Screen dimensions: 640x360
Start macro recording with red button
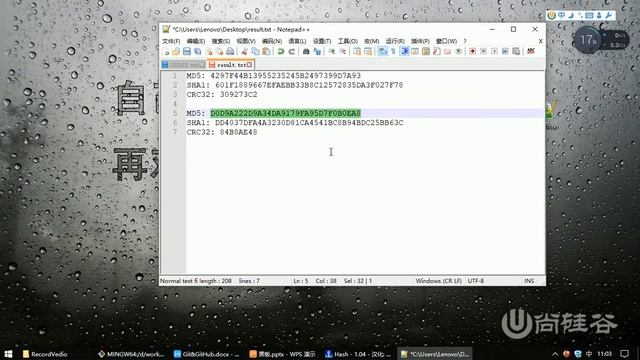473,51
